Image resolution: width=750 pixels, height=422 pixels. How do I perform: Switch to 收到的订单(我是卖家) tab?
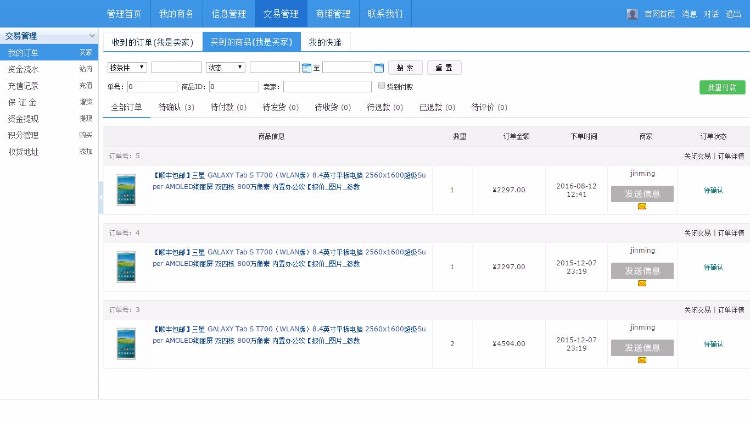(x=153, y=42)
